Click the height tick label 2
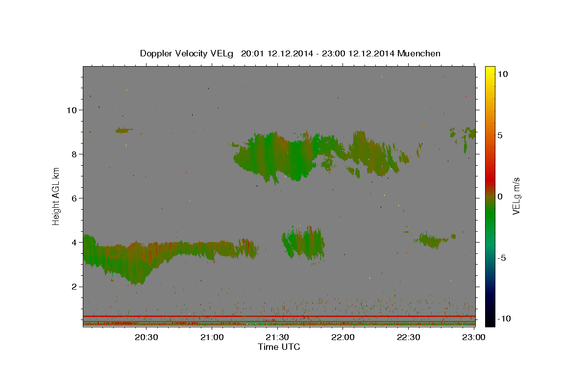588x392 pixels. coord(74,287)
